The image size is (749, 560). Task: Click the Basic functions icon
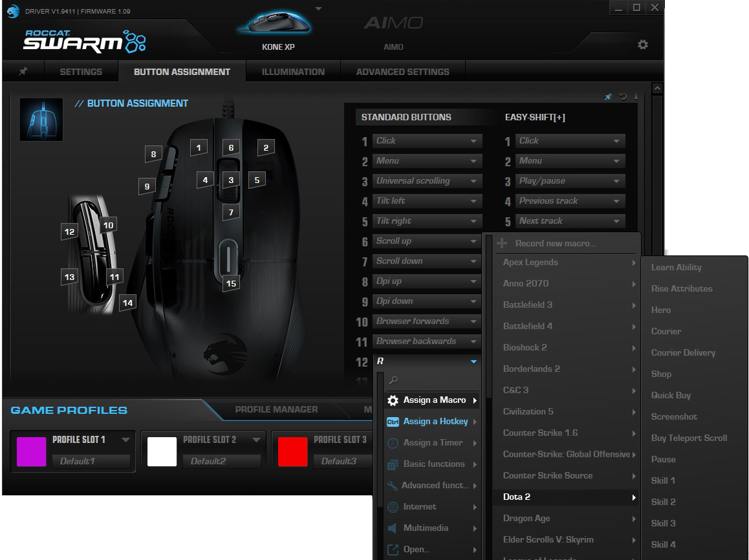tap(393, 464)
